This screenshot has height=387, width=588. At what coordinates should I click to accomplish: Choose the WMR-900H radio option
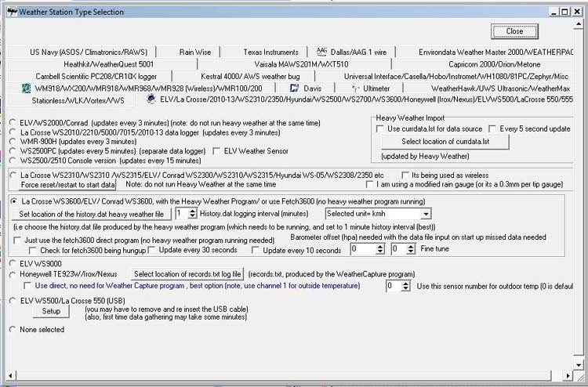(13, 142)
